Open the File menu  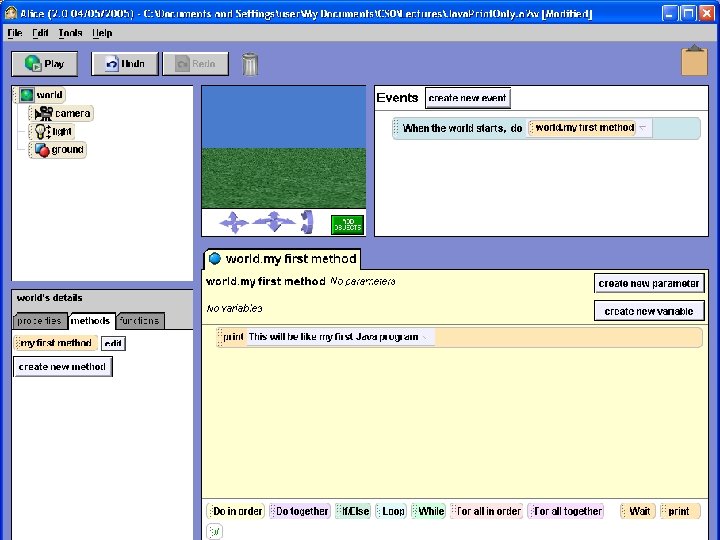tap(15, 33)
